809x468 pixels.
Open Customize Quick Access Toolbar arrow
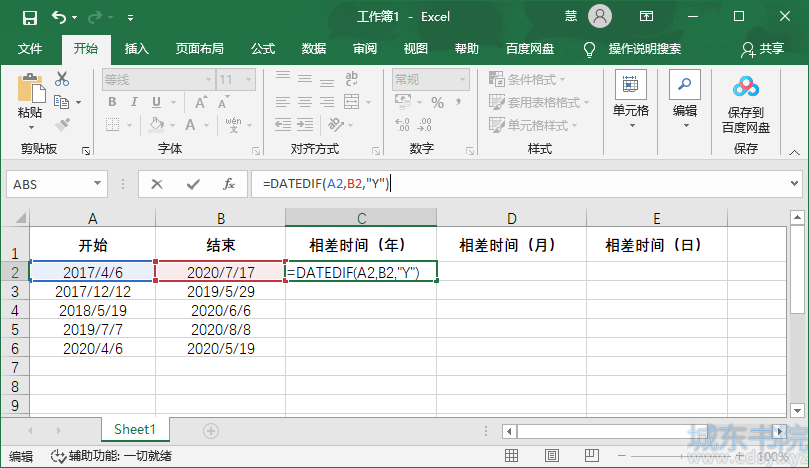(x=131, y=18)
